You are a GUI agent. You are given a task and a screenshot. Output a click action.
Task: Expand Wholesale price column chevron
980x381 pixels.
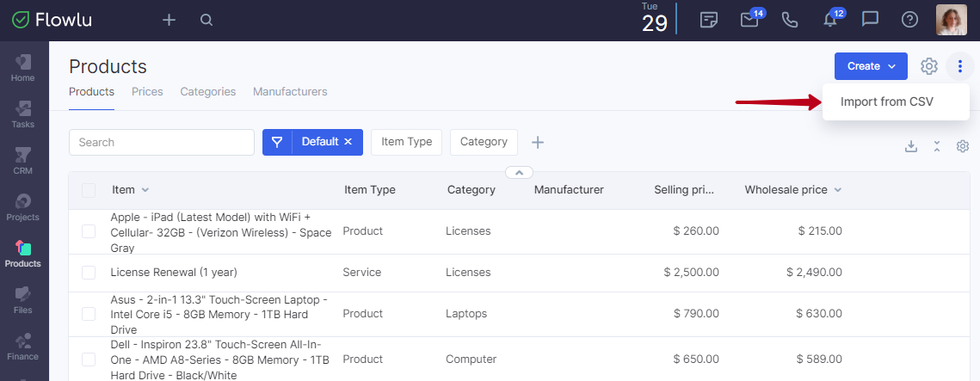tap(837, 190)
